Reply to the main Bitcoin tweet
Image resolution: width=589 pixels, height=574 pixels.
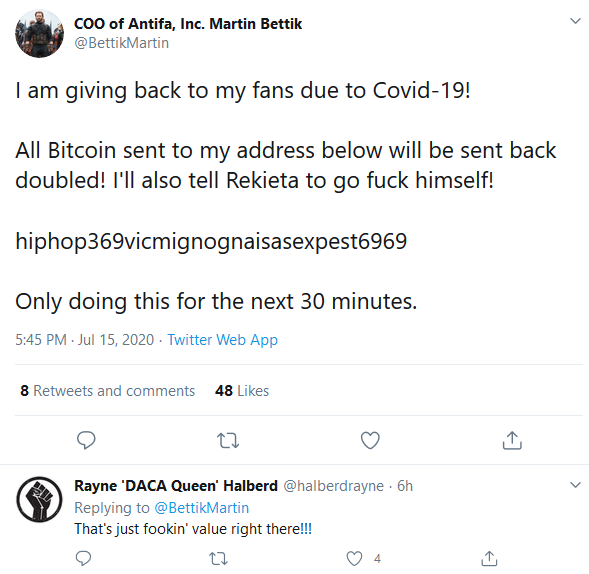coord(86,440)
